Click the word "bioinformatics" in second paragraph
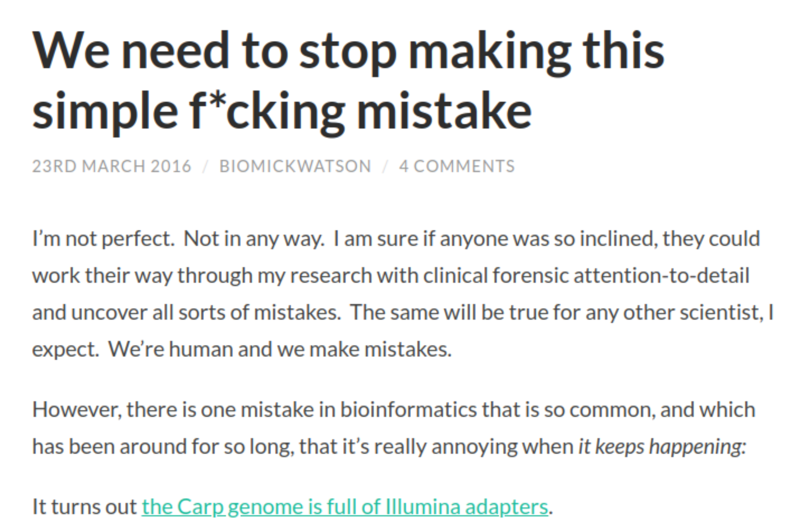Screen dimensions: 791x532 409,410
